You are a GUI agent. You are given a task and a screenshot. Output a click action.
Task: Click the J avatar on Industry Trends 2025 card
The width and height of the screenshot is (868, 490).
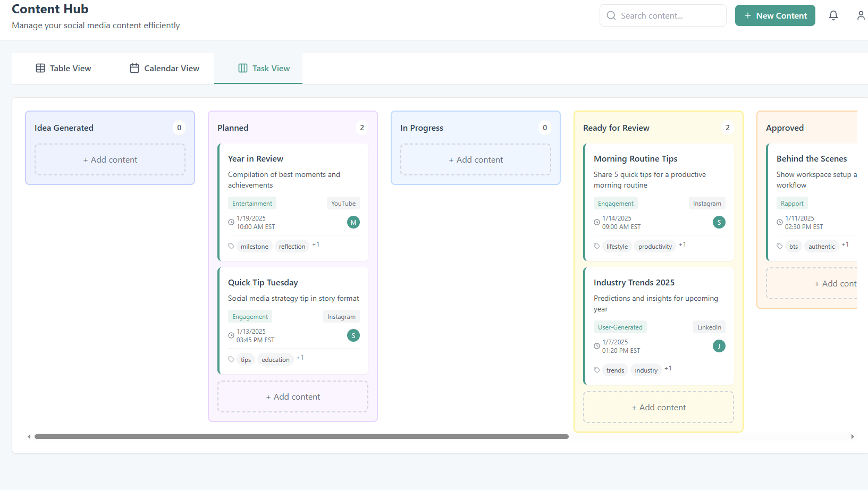point(719,346)
